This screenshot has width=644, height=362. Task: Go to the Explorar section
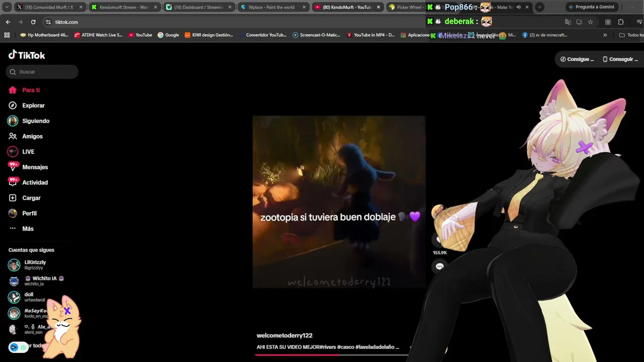tap(33, 106)
